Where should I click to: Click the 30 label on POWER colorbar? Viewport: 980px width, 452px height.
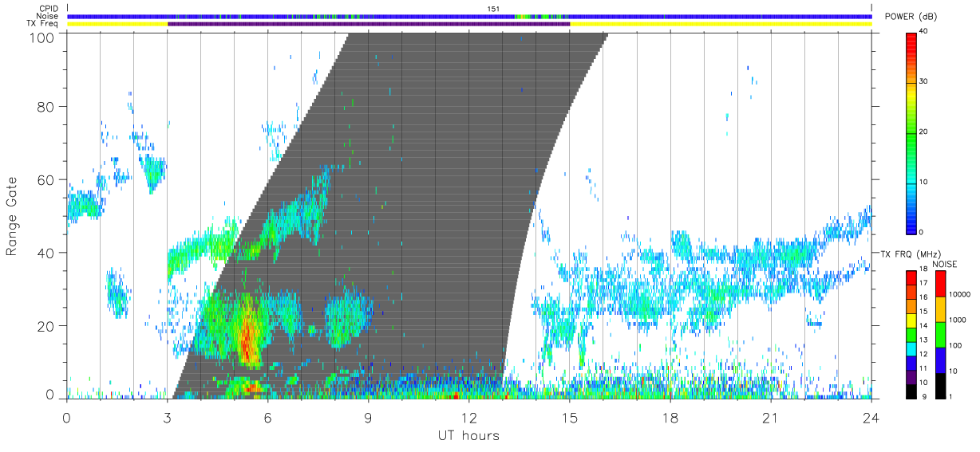pyautogui.click(x=924, y=82)
